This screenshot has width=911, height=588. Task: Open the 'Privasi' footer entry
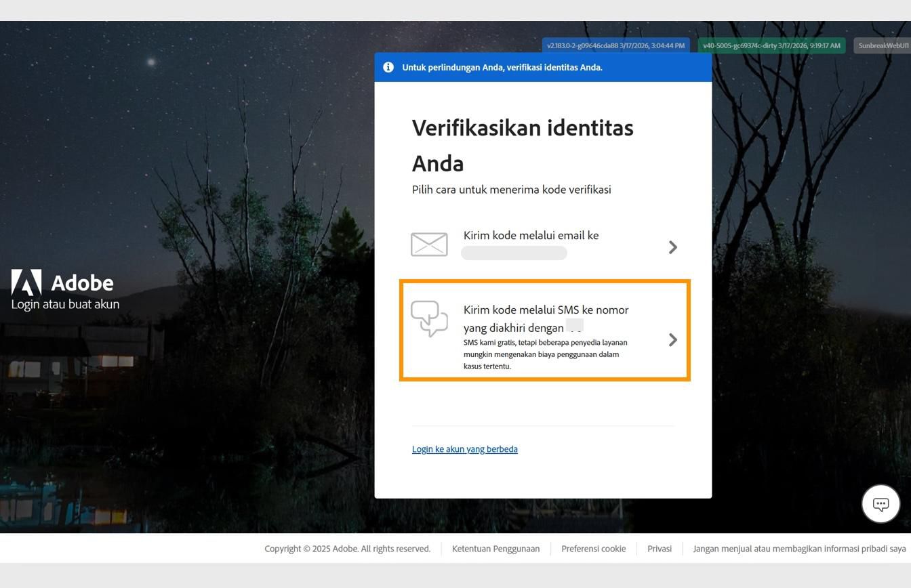point(659,549)
